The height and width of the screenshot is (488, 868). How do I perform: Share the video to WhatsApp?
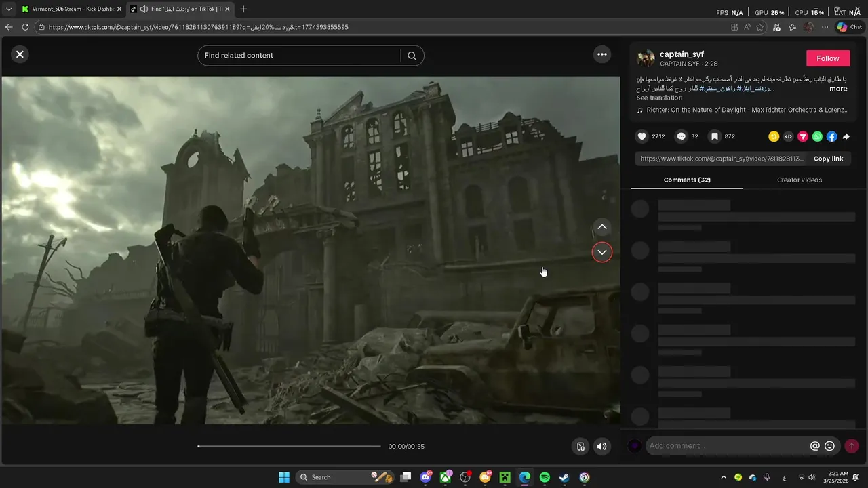(x=817, y=136)
